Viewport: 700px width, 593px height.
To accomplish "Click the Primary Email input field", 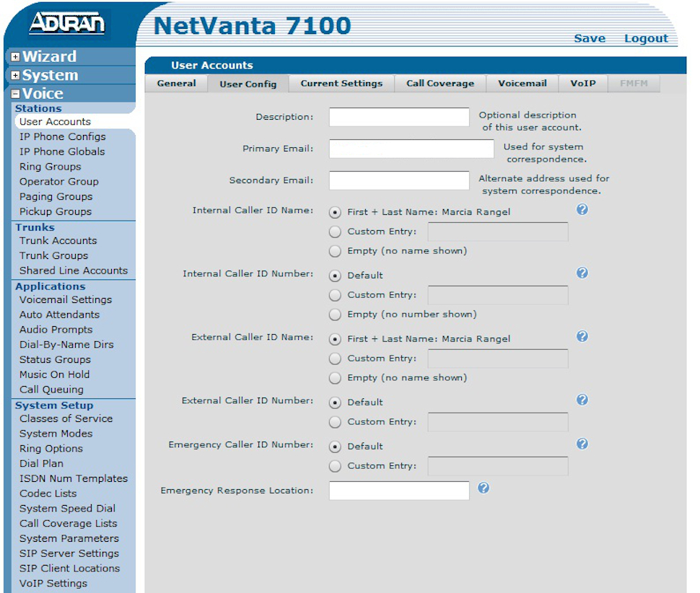I will tap(411, 149).
